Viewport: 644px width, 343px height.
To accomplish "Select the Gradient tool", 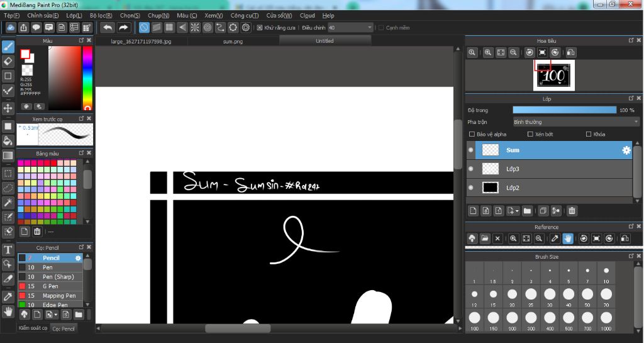I will [8, 155].
